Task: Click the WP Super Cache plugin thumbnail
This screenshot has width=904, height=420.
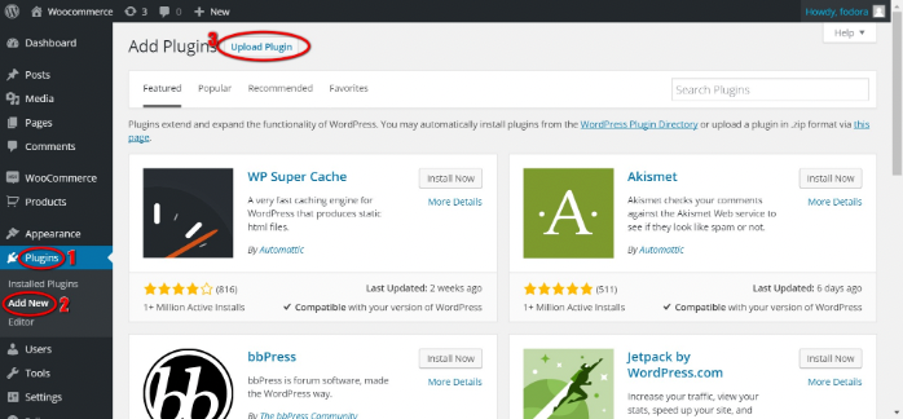Action: (188, 213)
